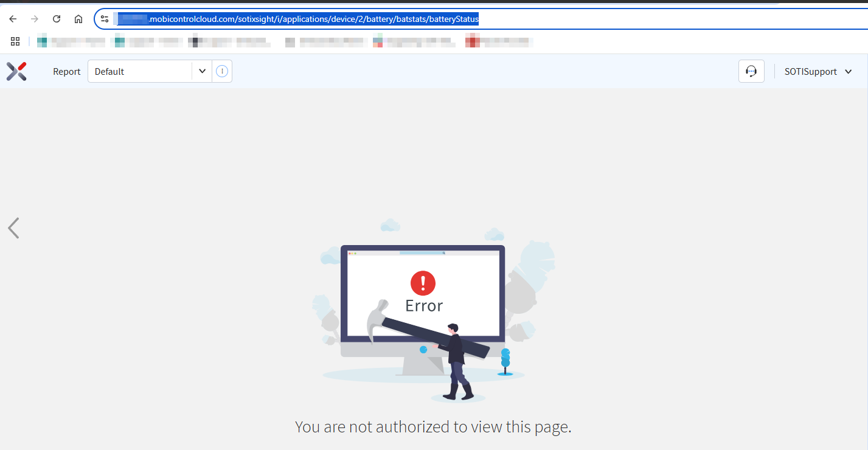Open the browser home page icon
Image resolution: width=868 pixels, height=450 pixels.
[78, 18]
